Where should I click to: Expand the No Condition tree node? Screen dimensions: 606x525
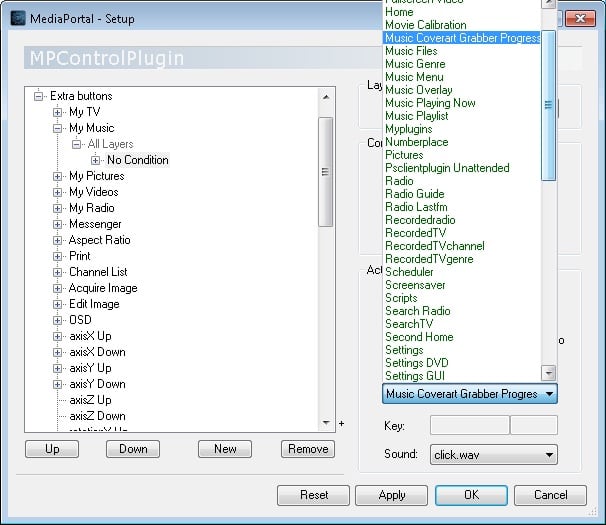pos(96,160)
